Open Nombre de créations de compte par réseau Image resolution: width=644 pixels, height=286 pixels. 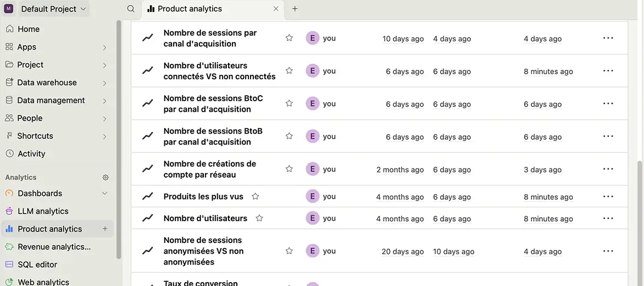point(209,169)
